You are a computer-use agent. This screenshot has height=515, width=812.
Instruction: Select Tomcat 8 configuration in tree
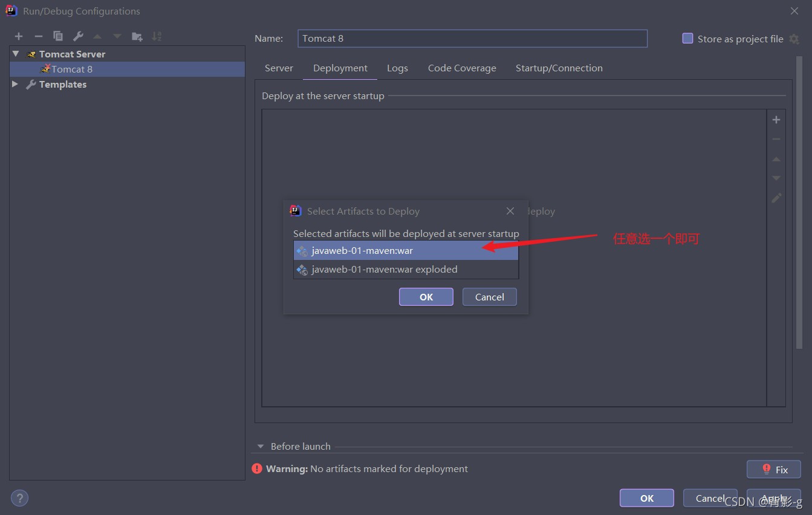pos(127,69)
